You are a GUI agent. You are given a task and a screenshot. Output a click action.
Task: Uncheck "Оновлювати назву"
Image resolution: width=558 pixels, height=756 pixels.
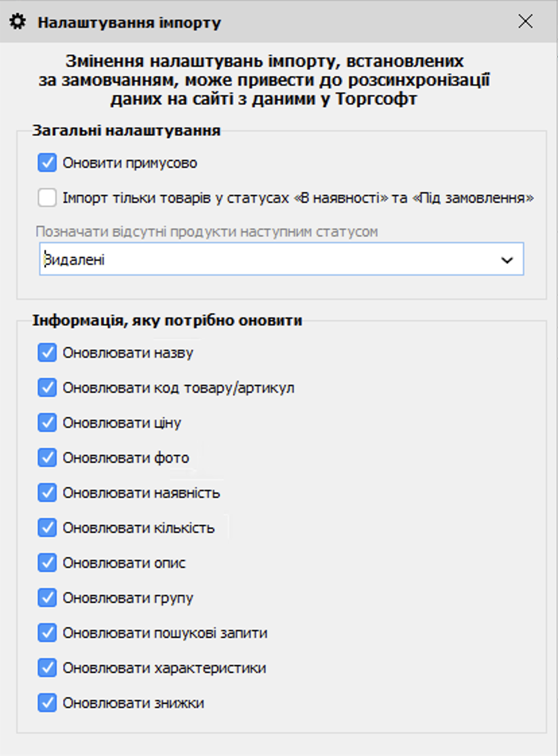pos(46,352)
